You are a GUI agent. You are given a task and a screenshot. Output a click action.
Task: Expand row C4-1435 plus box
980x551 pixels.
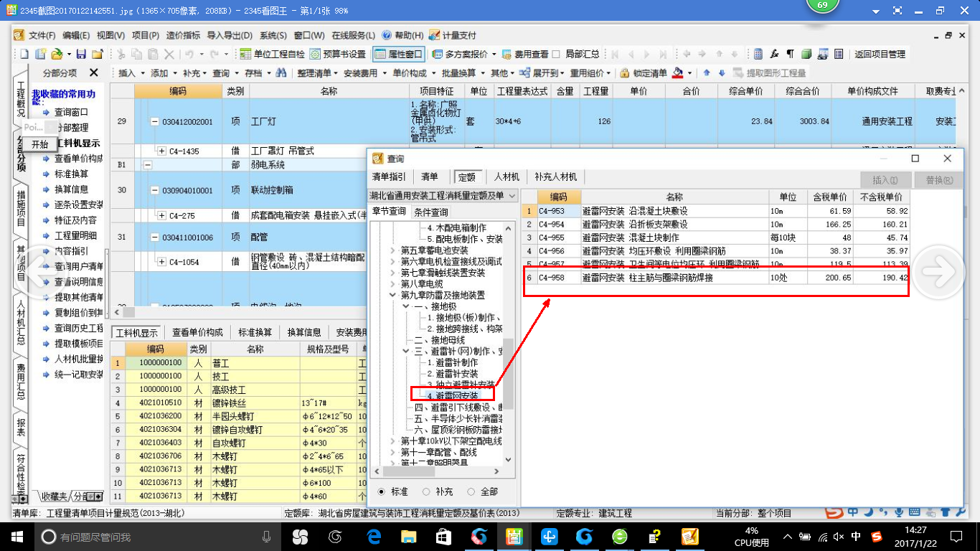[161, 151]
